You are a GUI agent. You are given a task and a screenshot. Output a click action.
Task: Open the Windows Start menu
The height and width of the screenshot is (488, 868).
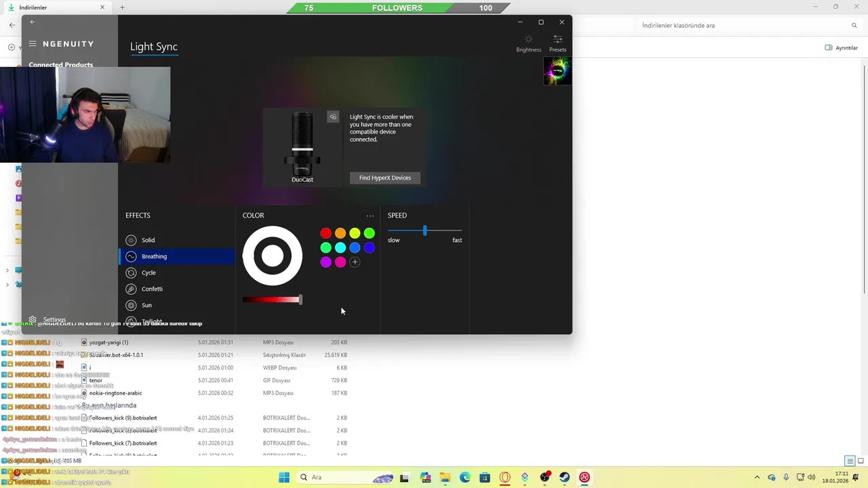[x=284, y=477]
